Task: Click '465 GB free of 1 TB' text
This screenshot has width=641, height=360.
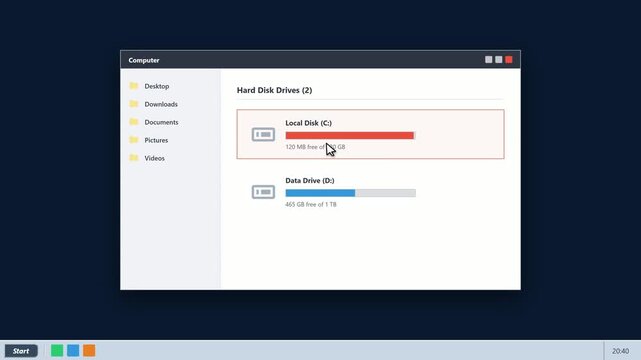Action: click(x=311, y=204)
